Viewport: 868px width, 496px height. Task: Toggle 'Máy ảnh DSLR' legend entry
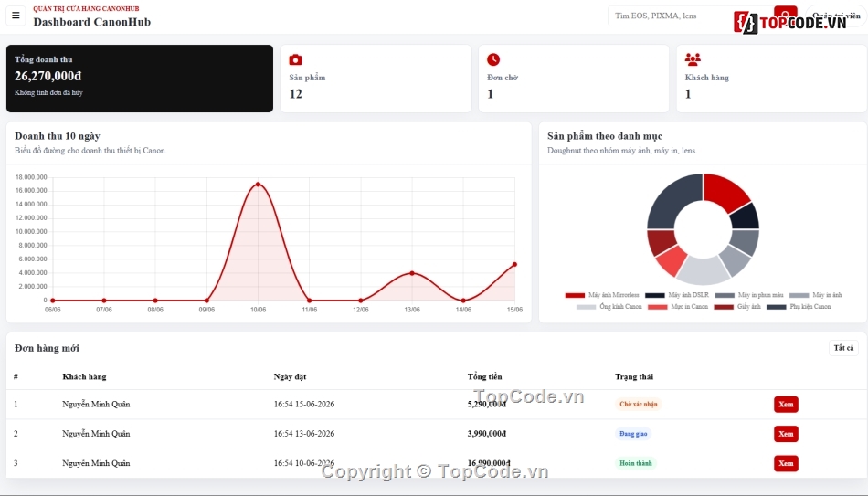676,295
